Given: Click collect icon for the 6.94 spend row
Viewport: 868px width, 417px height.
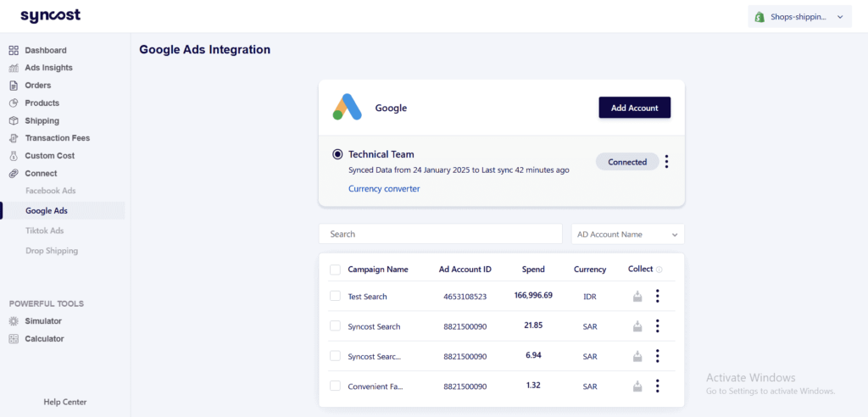Looking at the screenshot, I should (637, 356).
